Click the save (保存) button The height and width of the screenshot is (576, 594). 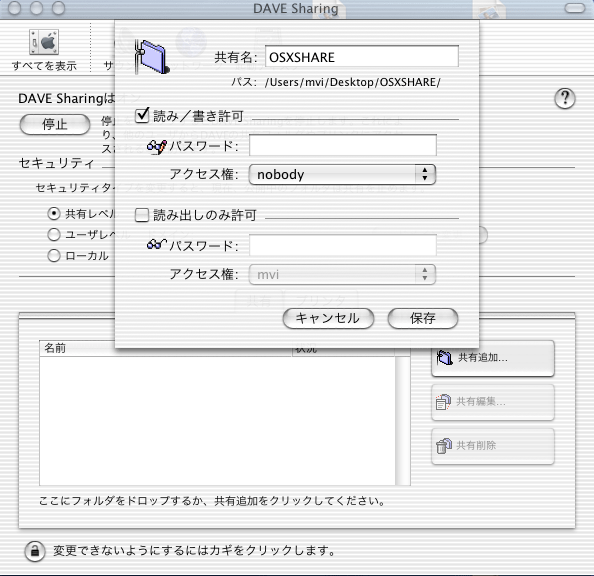tap(423, 318)
